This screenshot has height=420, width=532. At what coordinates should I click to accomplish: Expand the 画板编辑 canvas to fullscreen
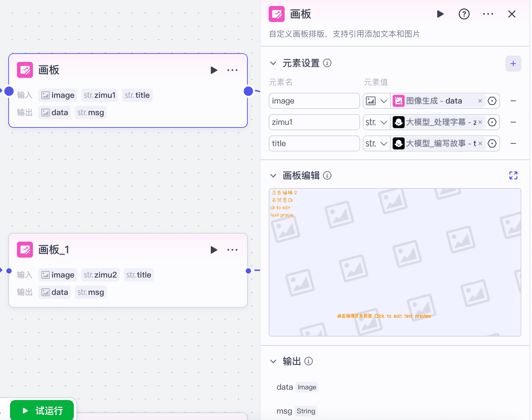click(513, 175)
